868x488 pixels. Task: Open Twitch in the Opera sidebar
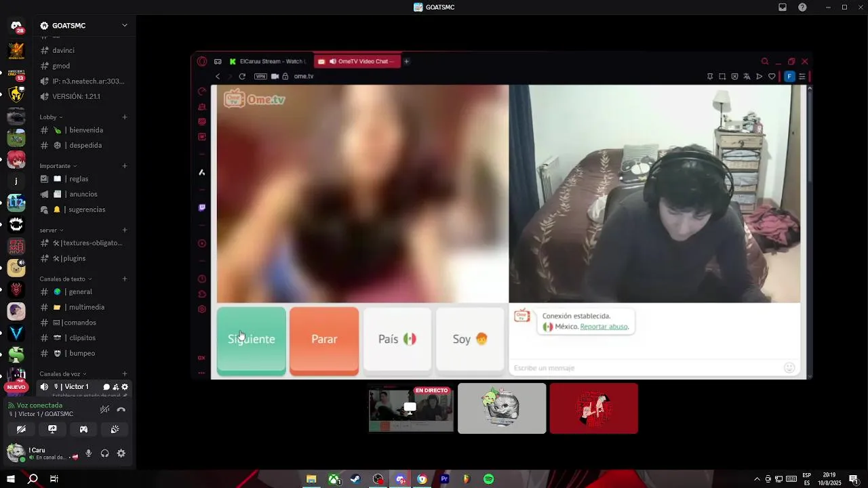201,208
